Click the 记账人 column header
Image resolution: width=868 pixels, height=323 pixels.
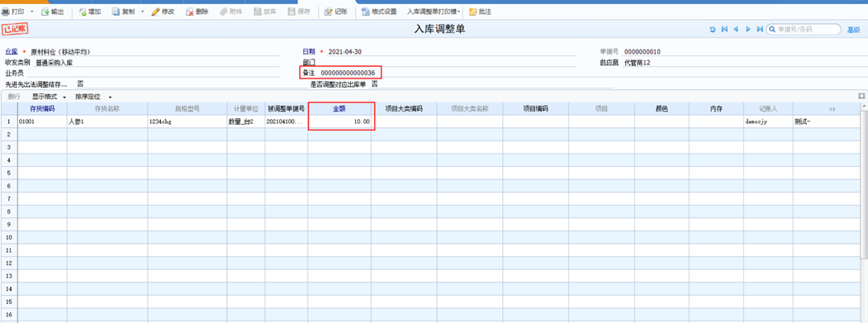pyautogui.click(x=768, y=109)
